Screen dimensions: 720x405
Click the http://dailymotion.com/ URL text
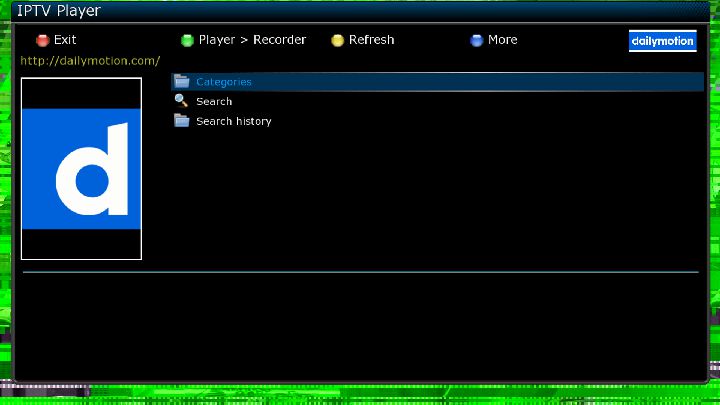90,61
